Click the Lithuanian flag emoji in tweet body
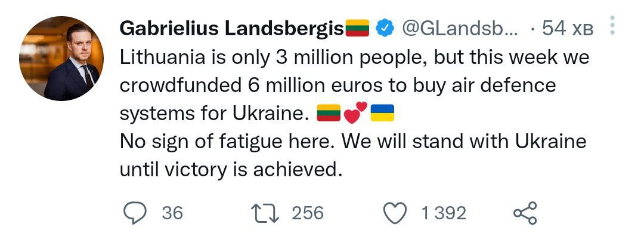Screen dimensions: 644x242 tap(329, 113)
